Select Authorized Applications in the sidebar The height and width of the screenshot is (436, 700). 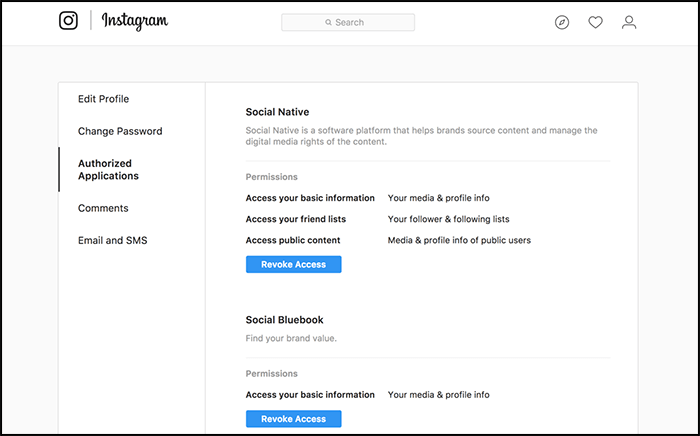[x=108, y=170]
